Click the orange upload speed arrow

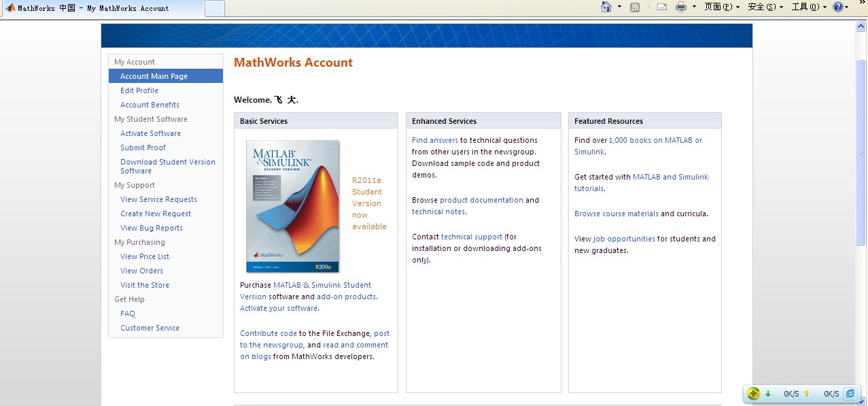pos(807,394)
